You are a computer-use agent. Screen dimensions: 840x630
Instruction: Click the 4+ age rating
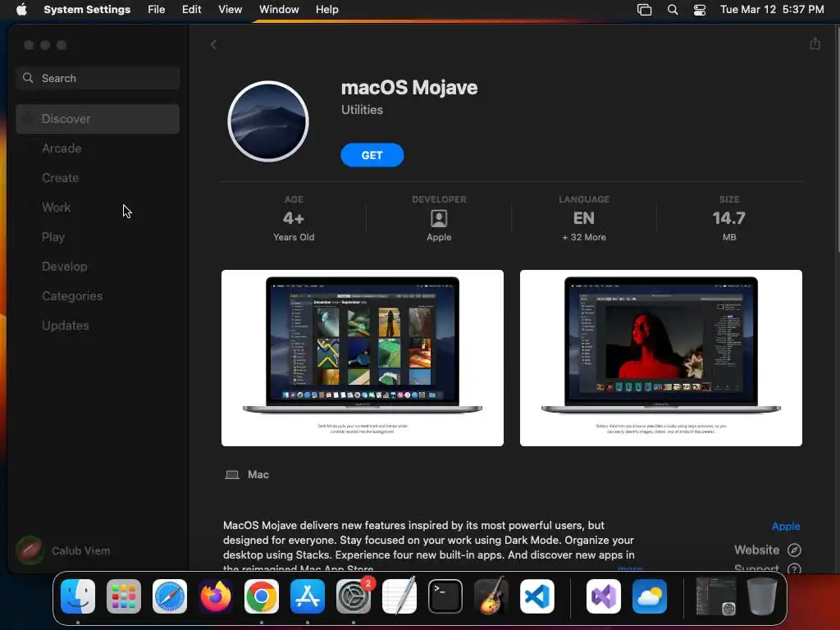pyautogui.click(x=294, y=218)
